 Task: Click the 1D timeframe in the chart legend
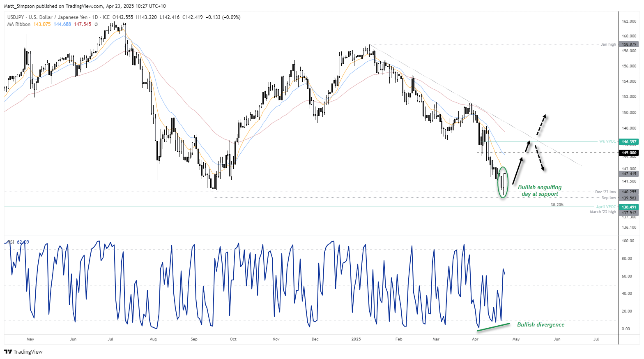click(95, 17)
